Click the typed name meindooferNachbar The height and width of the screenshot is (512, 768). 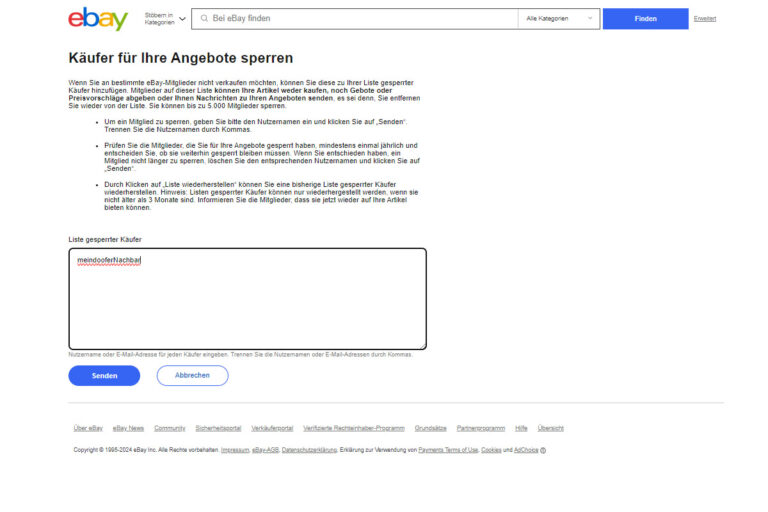pos(109,260)
